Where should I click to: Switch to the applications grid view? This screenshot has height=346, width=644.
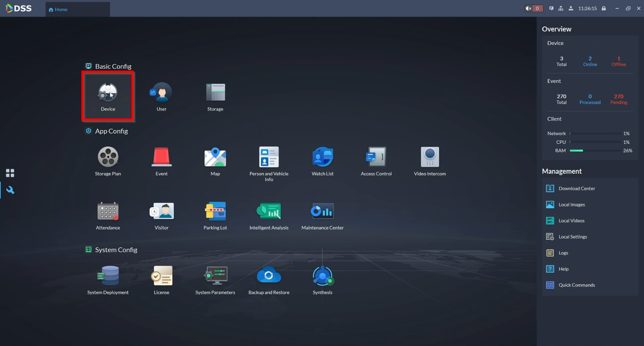[10, 173]
